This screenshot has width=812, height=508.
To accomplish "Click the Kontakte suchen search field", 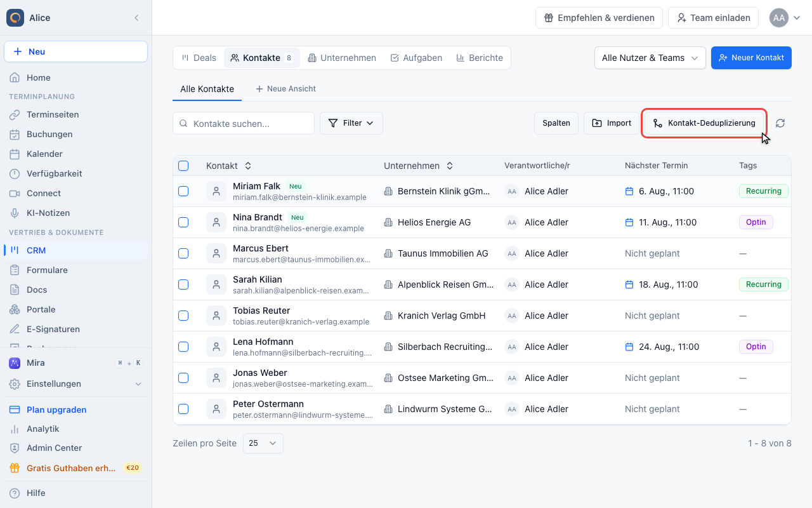I will (244, 123).
